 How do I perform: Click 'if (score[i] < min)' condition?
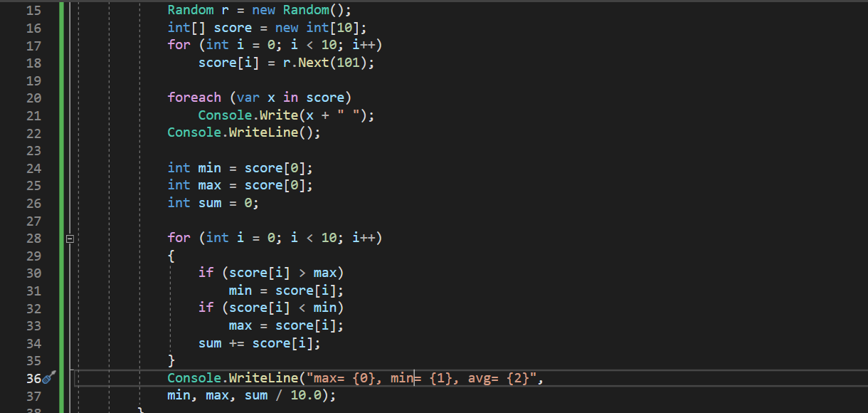coord(271,308)
